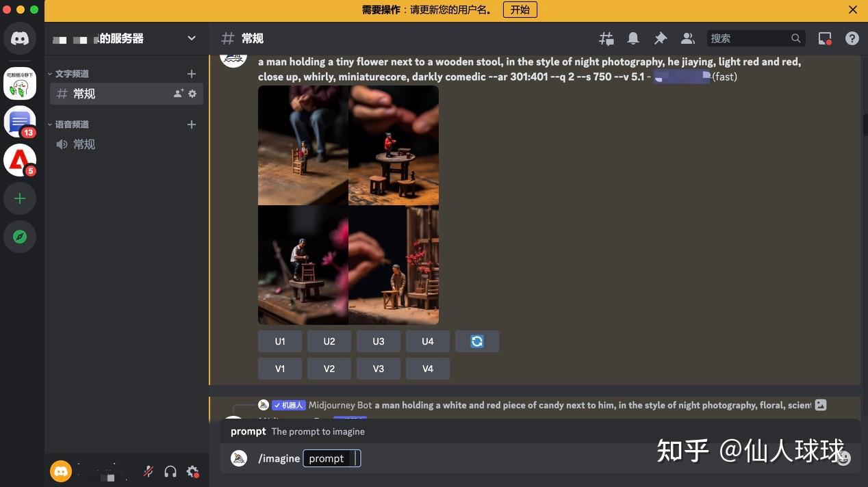868x487 pixels.
Task: Click the reroll icon below the image grid
Action: pos(476,341)
